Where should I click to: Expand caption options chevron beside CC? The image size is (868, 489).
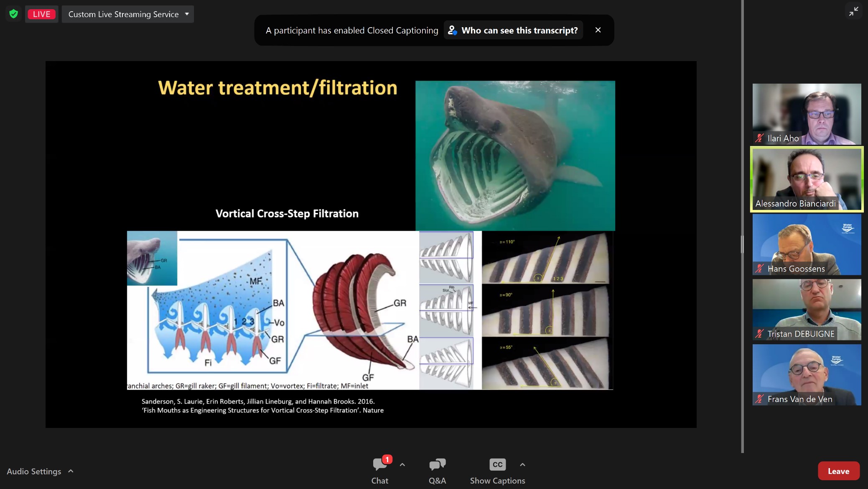[522, 464]
